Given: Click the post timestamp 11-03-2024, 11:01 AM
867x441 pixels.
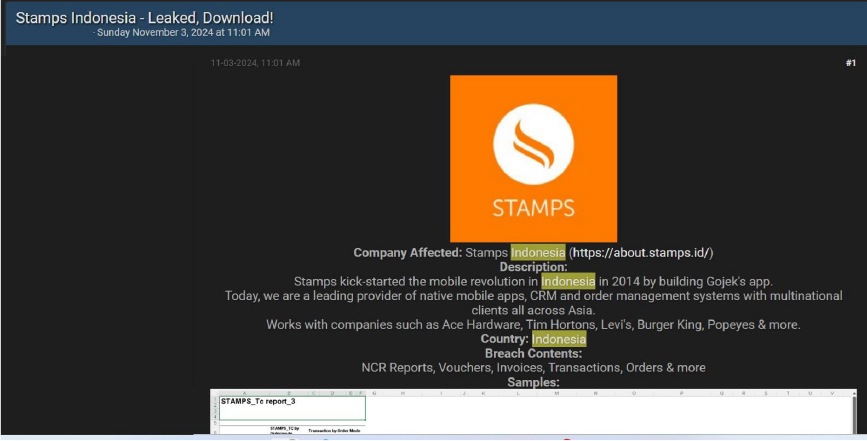Looking at the screenshot, I should pyautogui.click(x=255, y=63).
